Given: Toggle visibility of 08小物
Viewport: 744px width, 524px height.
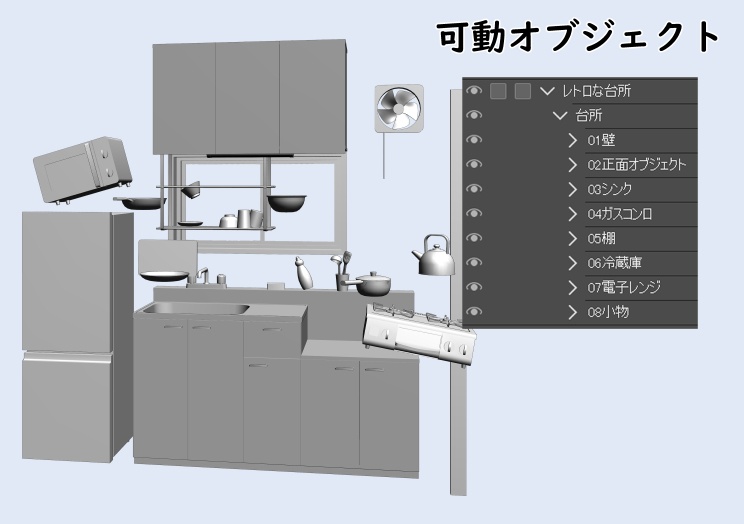Looking at the screenshot, I should tap(474, 312).
